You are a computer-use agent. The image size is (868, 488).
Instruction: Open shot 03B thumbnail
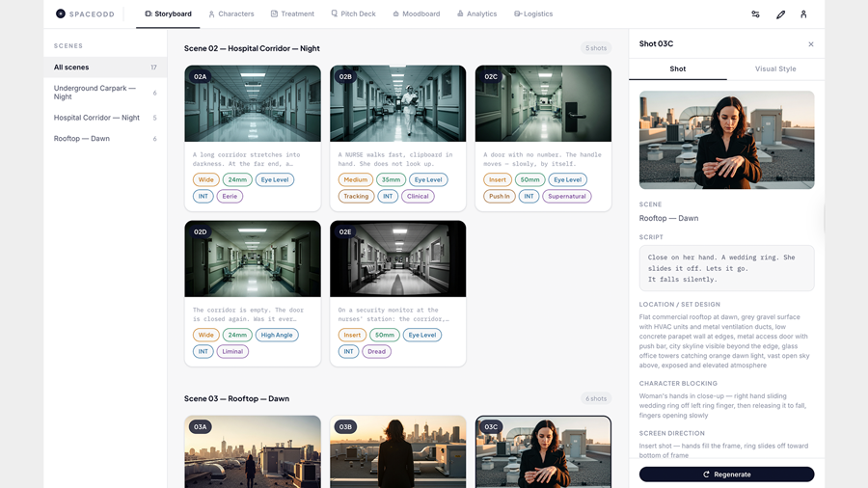[398, 451]
